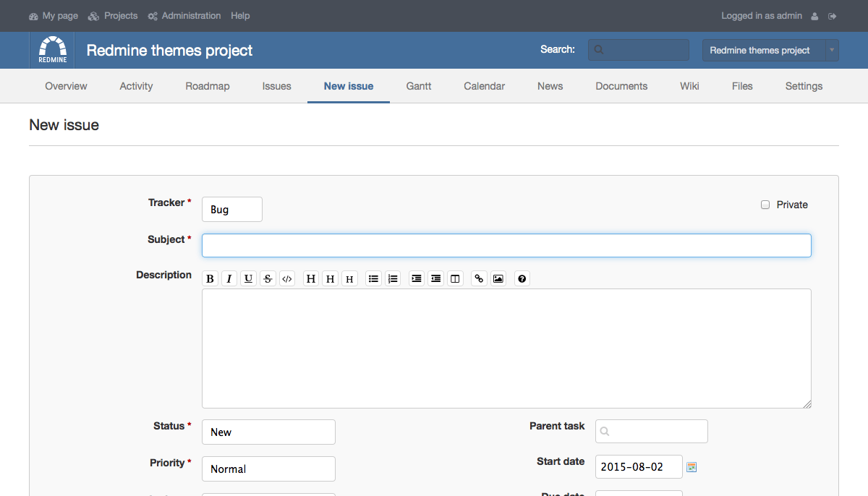The image size is (868, 496).
Task: Expand the Redmine themes project switcher dropdown
Action: coord(770,50)
